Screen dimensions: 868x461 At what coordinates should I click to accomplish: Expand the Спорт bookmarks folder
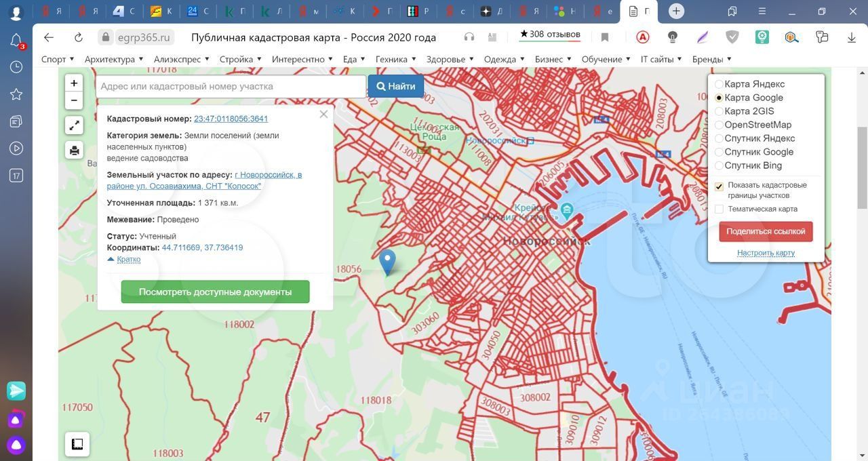coord(58,59)
